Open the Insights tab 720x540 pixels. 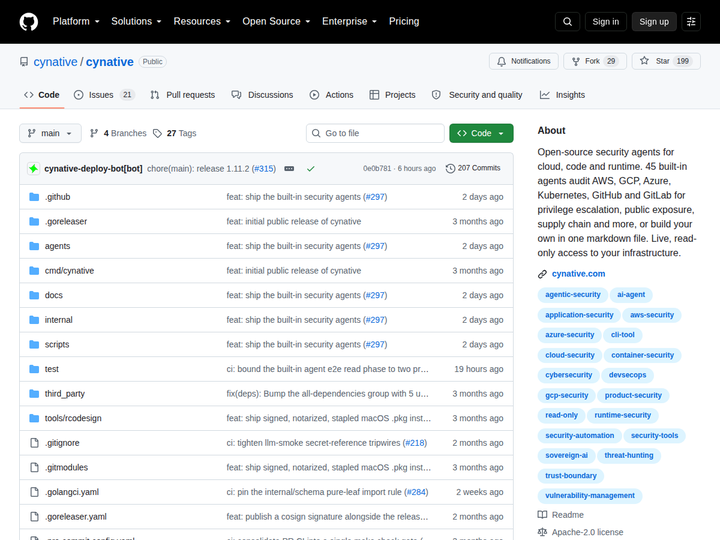click(562, 95)
